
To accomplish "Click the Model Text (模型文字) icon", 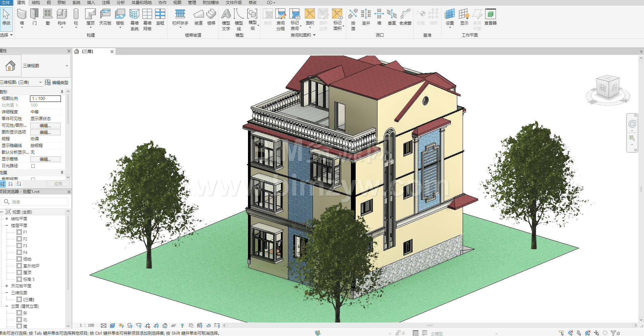I will pyautogui.click(x=226, y=14).
